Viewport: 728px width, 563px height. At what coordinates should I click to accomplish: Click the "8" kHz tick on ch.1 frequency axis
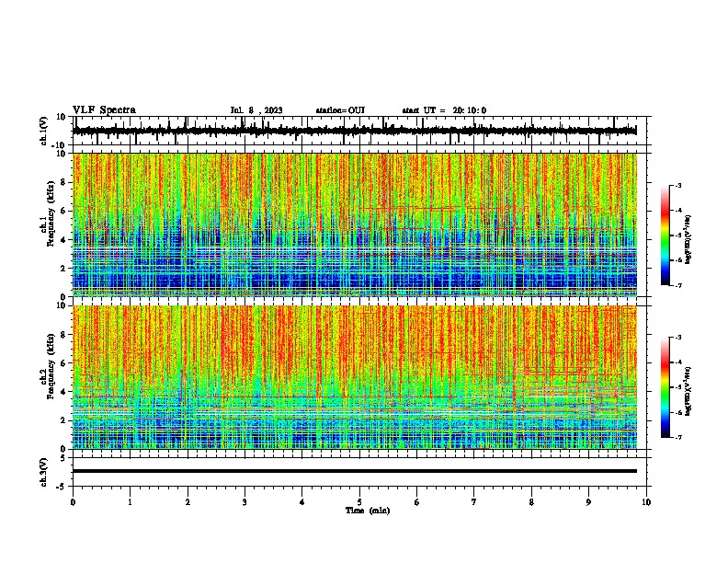point(64,182)
